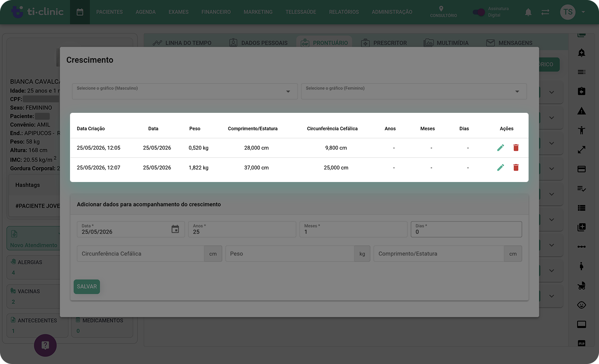Open the Agenda menu

point(146,12)
